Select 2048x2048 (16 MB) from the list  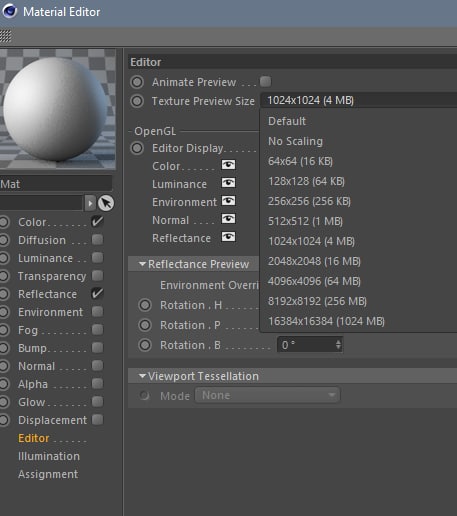314,261
